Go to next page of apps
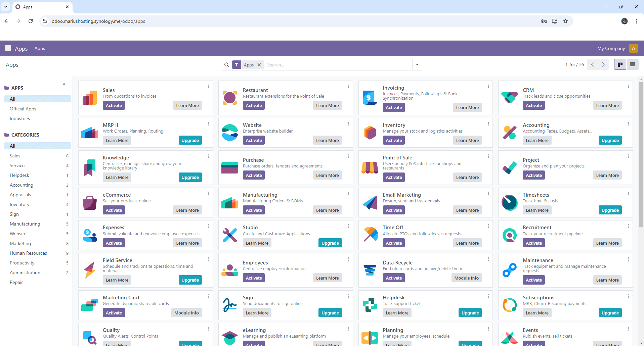The image size is (644, 346). 603,64
